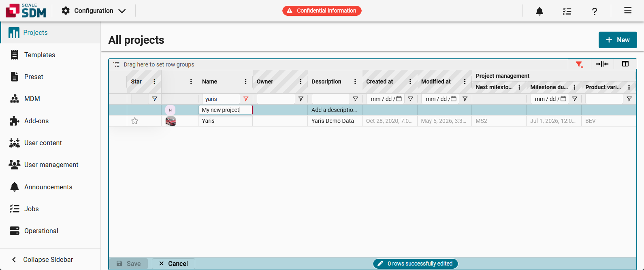Screen dimensions: 644x270
Task: Open the Name column options menu
Action: pyautogui.click(x=245, y=81)
